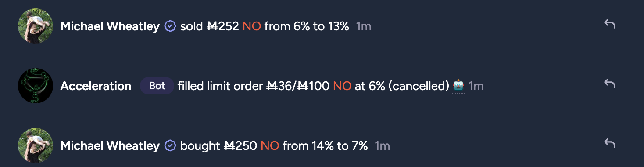Click reply arrow on the bought Ṁ250 entry
Viewport: 644px width, 167px height.
pyautogui.click(x=610, y=143)
